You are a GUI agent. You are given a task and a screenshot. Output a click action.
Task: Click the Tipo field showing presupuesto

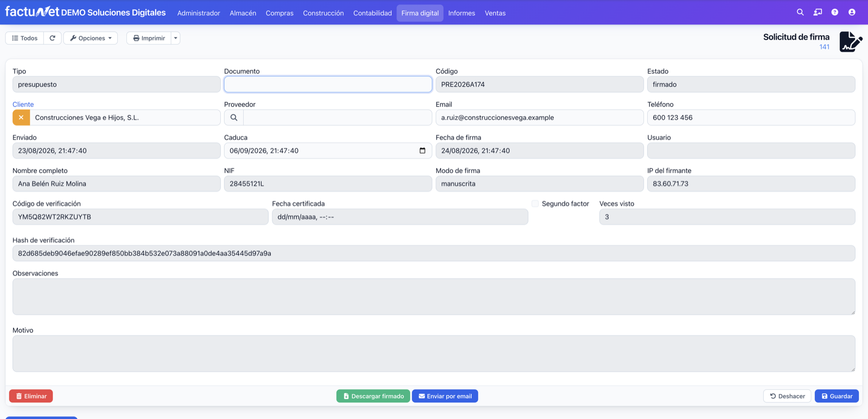tap(117, 85)
